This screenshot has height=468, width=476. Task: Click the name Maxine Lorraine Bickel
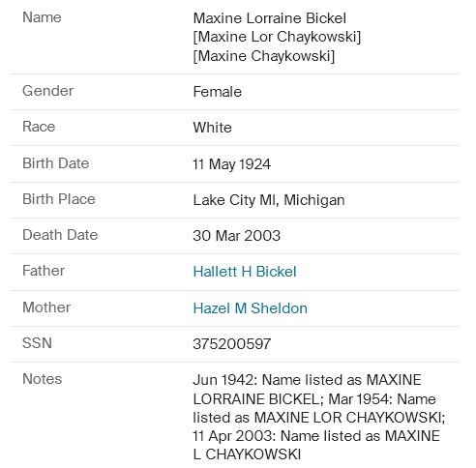click(270, 18)
